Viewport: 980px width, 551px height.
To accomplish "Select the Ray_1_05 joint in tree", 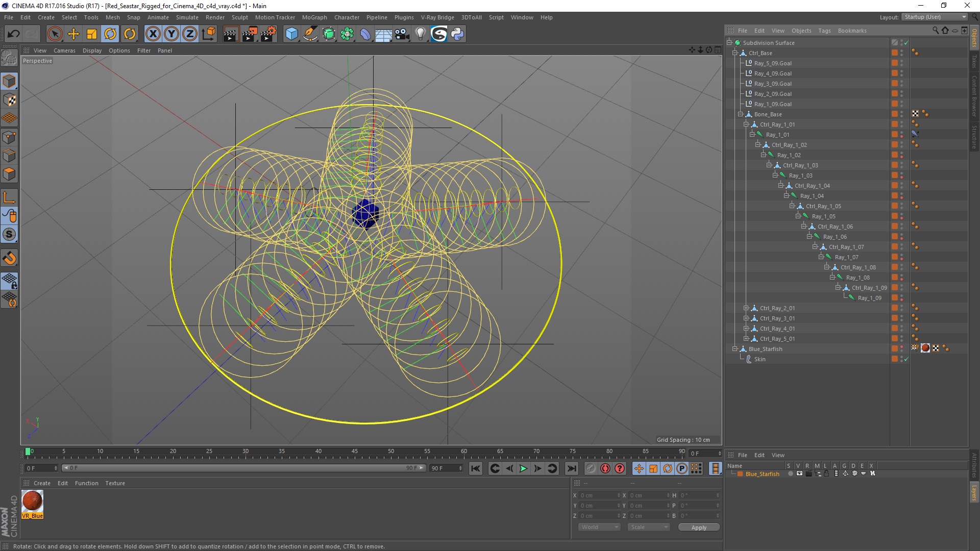I will click(823, 216).
